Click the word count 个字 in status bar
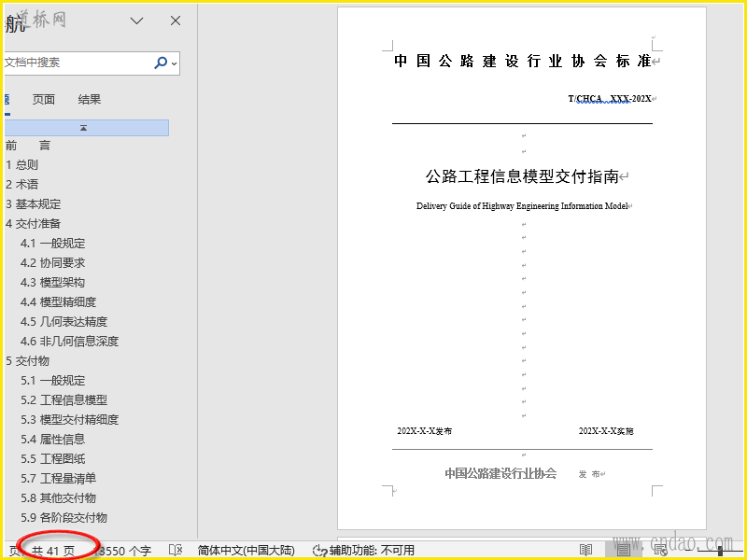This screenshot has width=747, height=560. [x=125, y=551]
